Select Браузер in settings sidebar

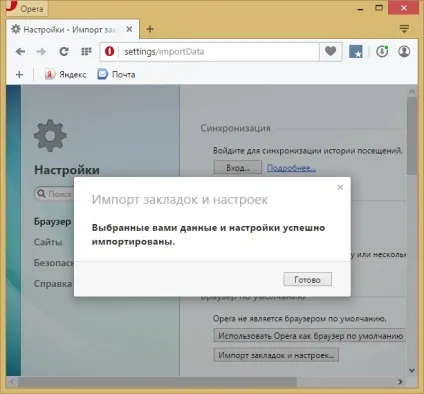pos(53,222)
